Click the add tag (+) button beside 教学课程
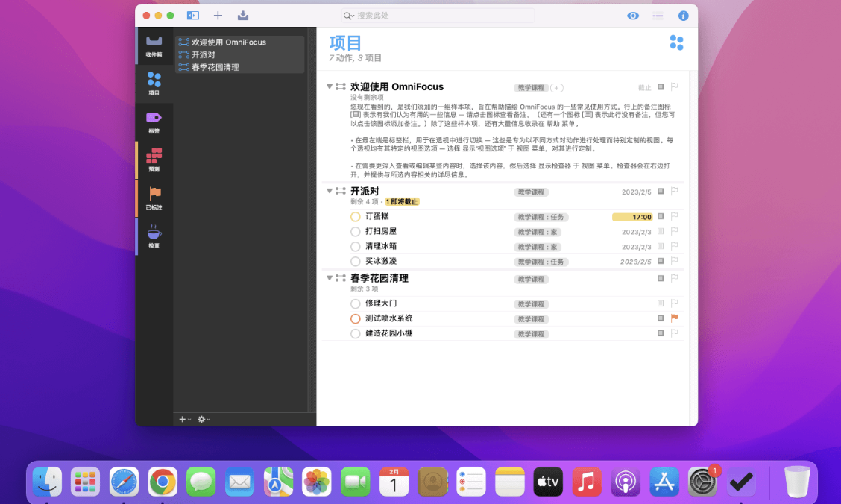This screenshot has width=841, height=504. [557, 88]
